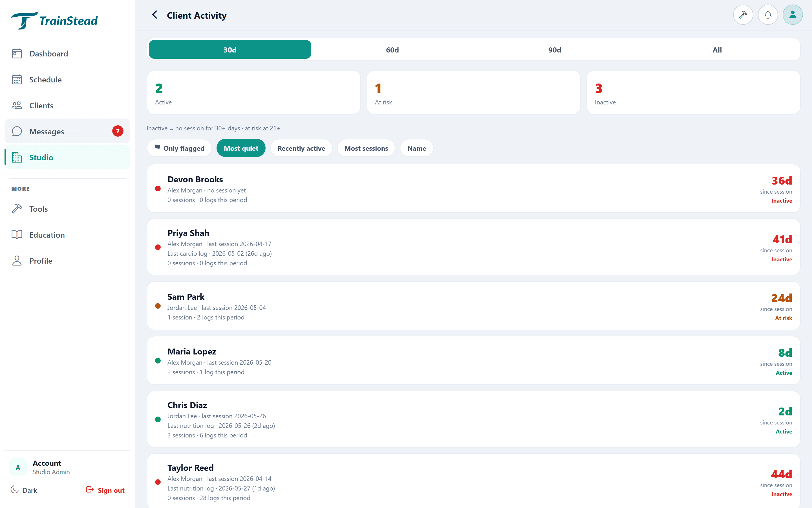Open Maria Lopez client row
812x508 pixels.
pos(473,360)
